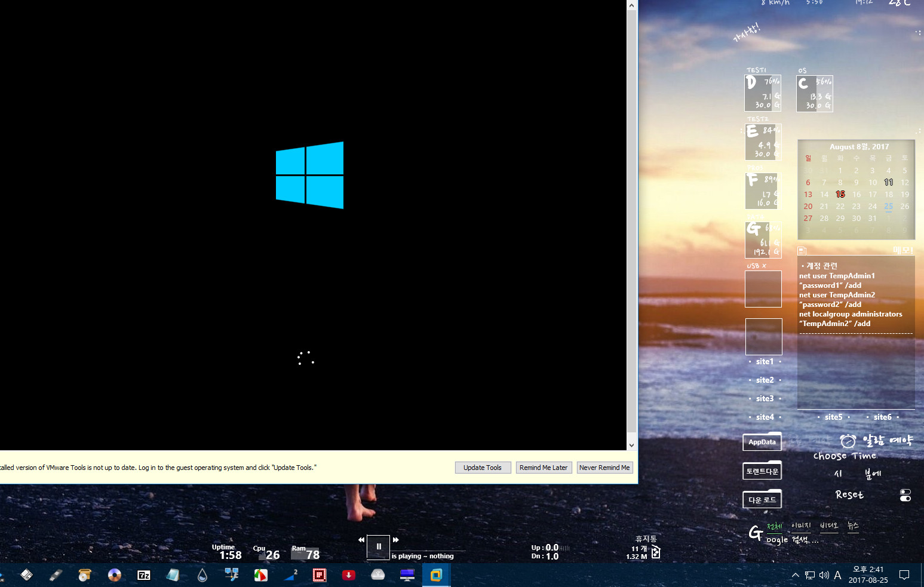Open the notepad taskbar icon

click(173, 575)
